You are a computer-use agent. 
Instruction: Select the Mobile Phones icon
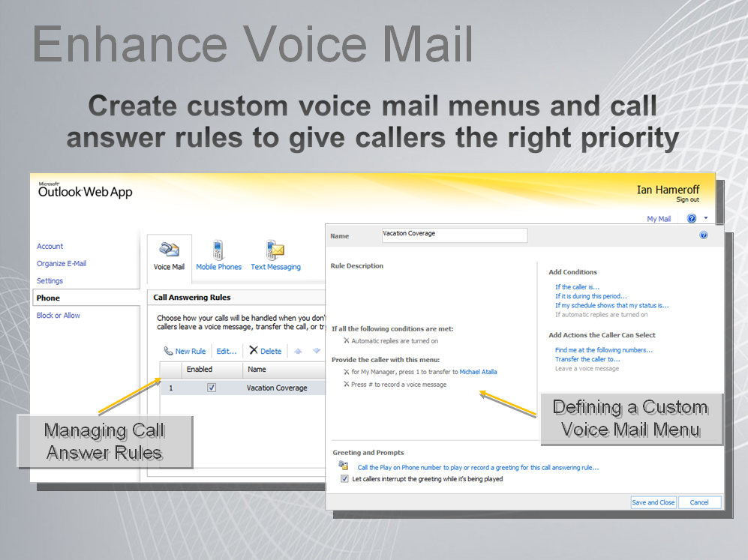click(x=218, y=250)
